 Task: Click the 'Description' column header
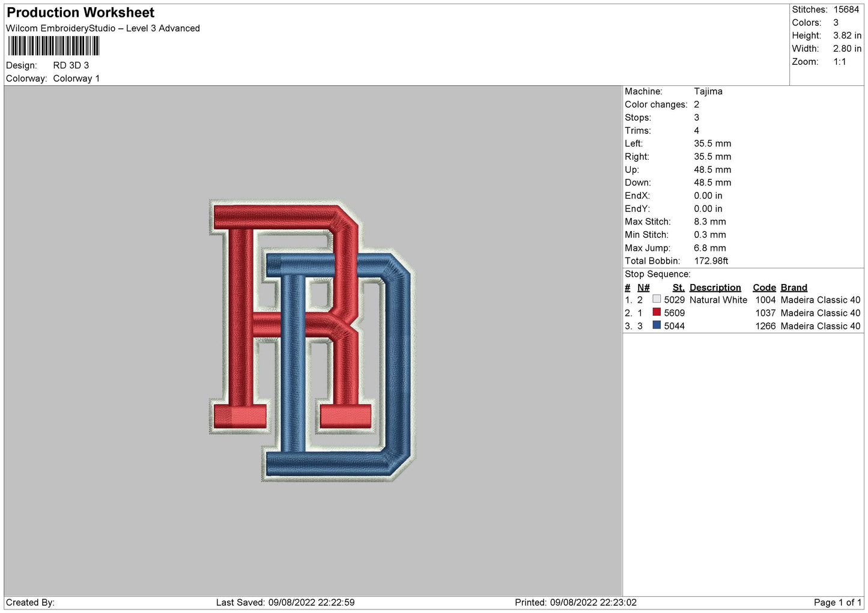(x=715, y=288)
